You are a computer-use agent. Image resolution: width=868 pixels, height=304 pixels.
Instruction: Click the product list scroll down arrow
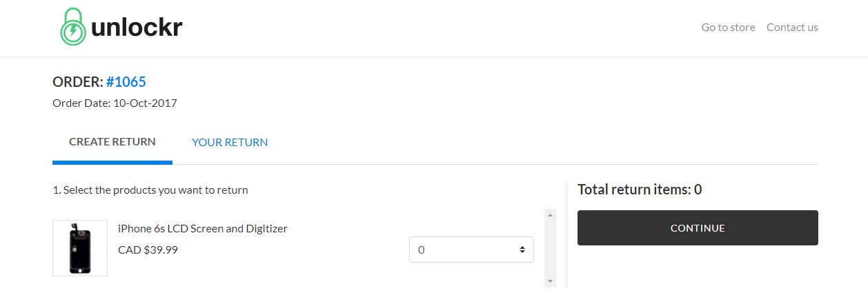coord(550,281)
